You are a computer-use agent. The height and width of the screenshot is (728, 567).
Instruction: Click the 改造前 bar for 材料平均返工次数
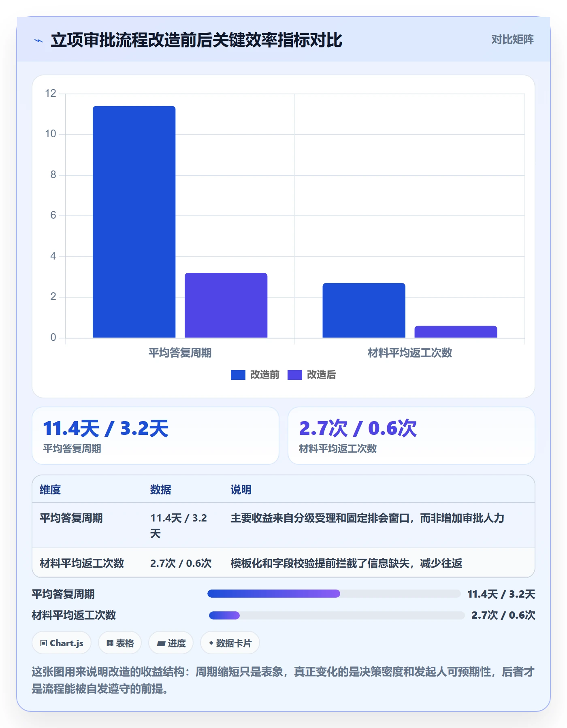364,310
